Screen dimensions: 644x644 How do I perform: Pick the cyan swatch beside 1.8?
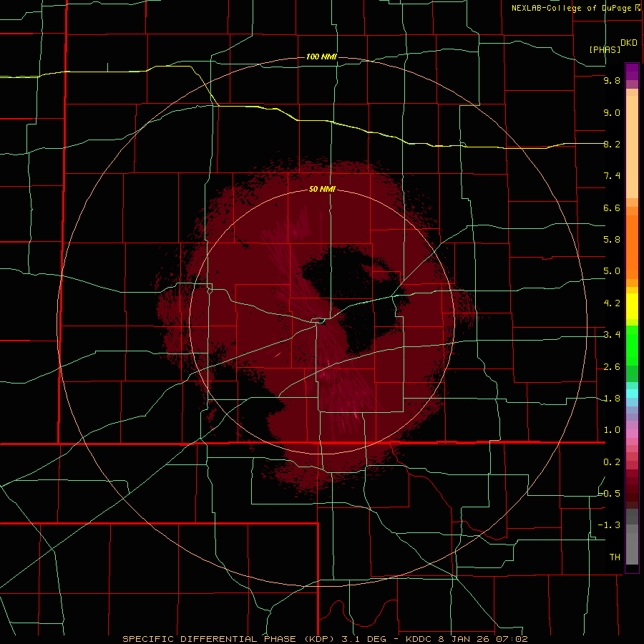(x=632, y=394)
